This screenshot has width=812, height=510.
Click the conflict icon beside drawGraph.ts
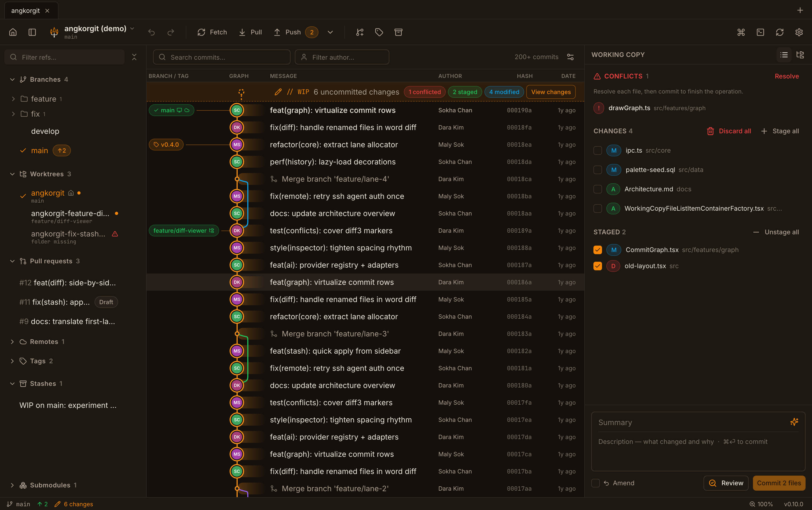point(599,108)
